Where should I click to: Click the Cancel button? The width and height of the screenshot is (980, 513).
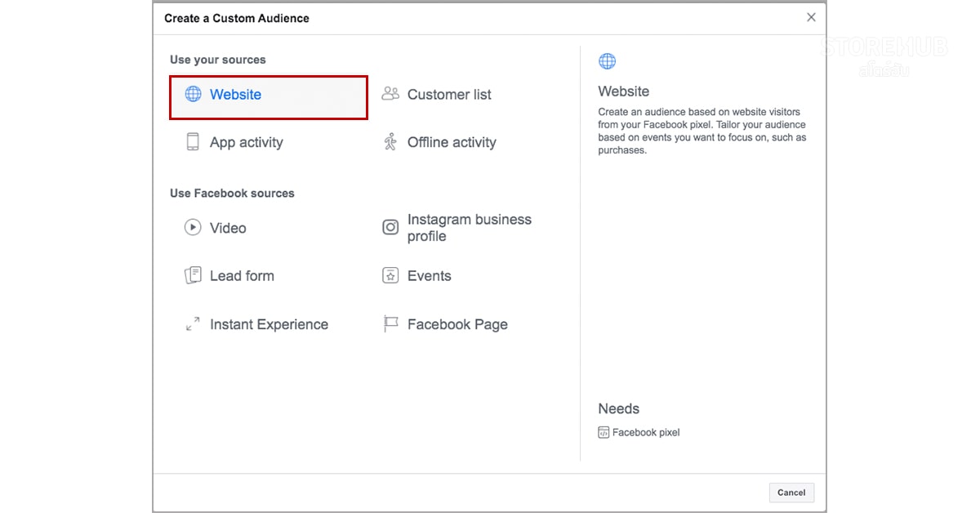(791, 493)
